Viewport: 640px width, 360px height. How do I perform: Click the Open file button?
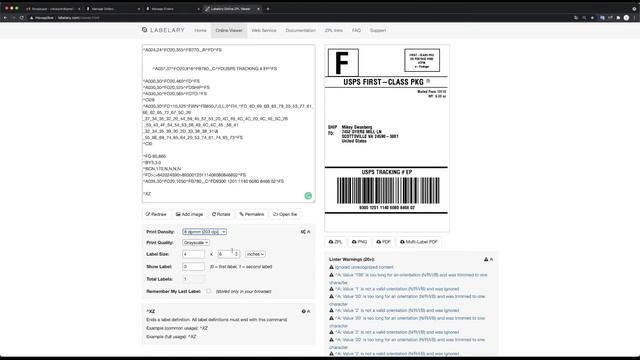(285, 214)
